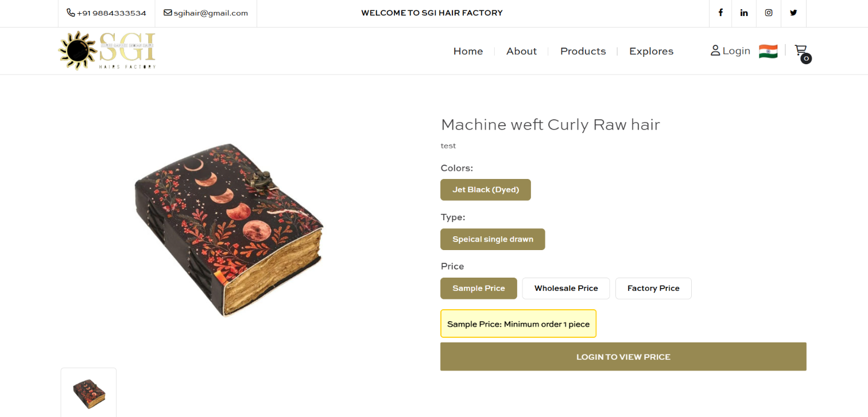868x417 pixels.
Task: Go to the Home page
Action: click(468, 51)
